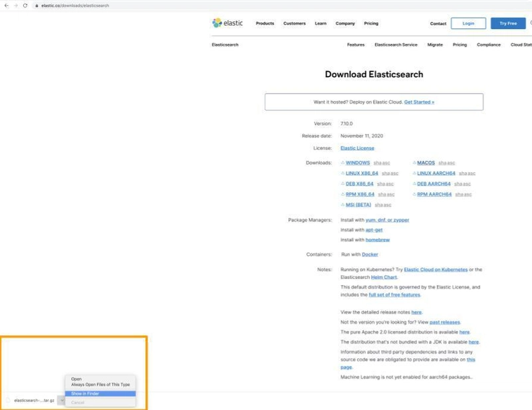
Task: Click Elasticsearch in the sub-navigation
Action: coord(225,45)
